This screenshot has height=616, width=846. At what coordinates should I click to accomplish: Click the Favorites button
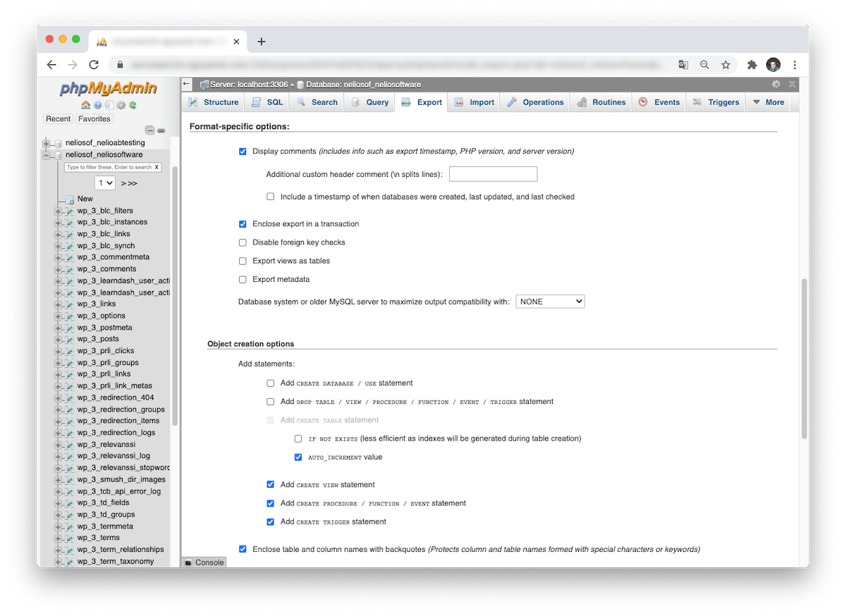coord(94,119)
